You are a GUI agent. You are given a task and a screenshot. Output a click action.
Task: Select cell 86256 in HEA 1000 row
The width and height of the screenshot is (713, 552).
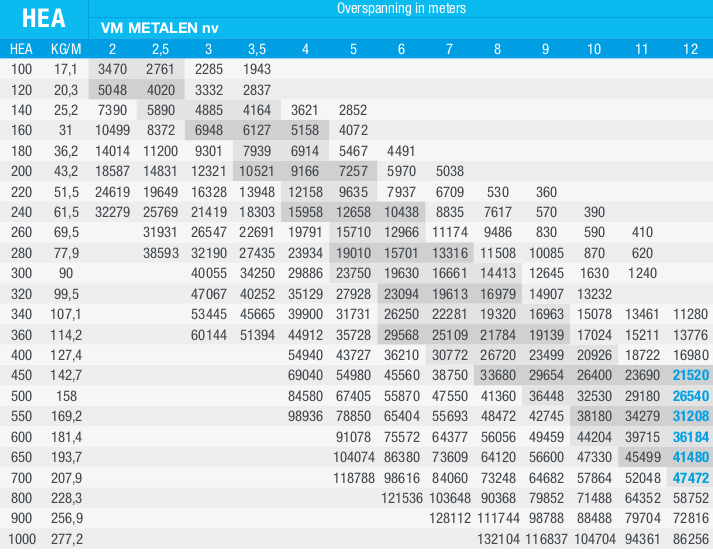[690, 539]
